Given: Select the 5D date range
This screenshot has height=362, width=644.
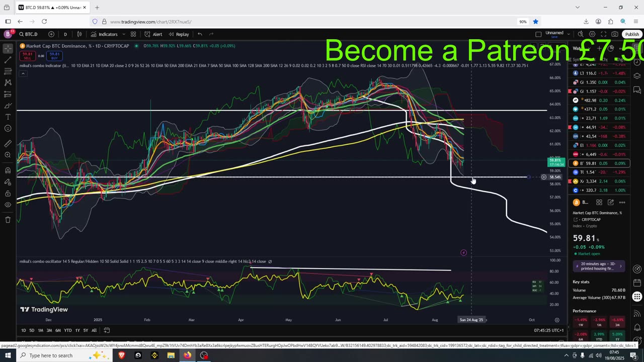Looking at the screenshot, I should click(x=32, y=330).
